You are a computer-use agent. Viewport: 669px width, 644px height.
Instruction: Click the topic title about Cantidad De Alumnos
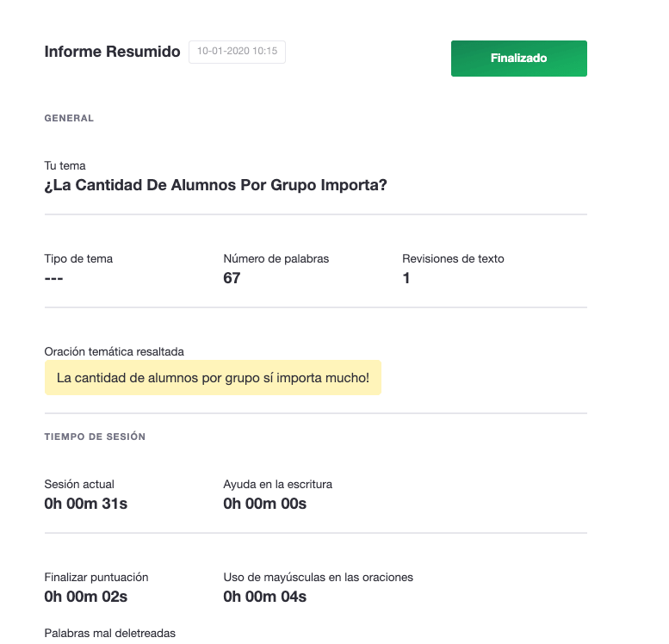[x=215, y=185]
